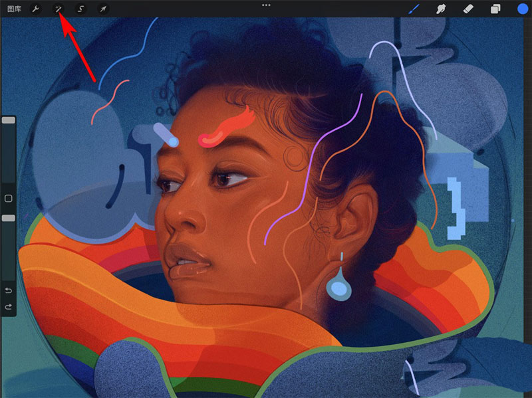Activate the Transform arrow tool
532x398 pixels.
[103, 9]
